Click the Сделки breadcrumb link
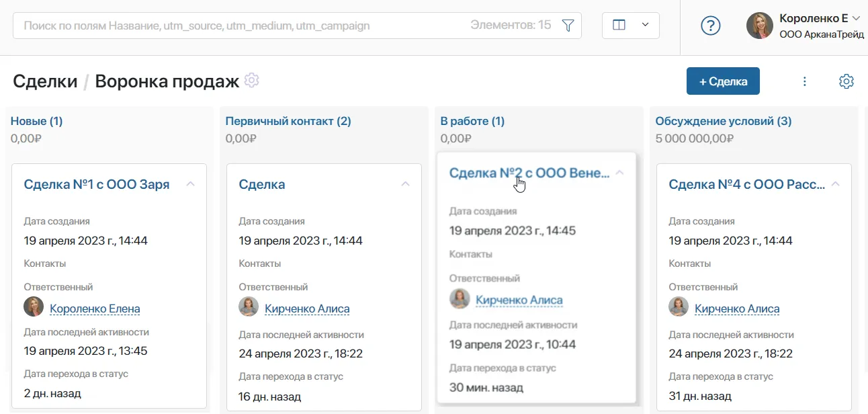Screen dimensions: 868x414 coord(45,82)
